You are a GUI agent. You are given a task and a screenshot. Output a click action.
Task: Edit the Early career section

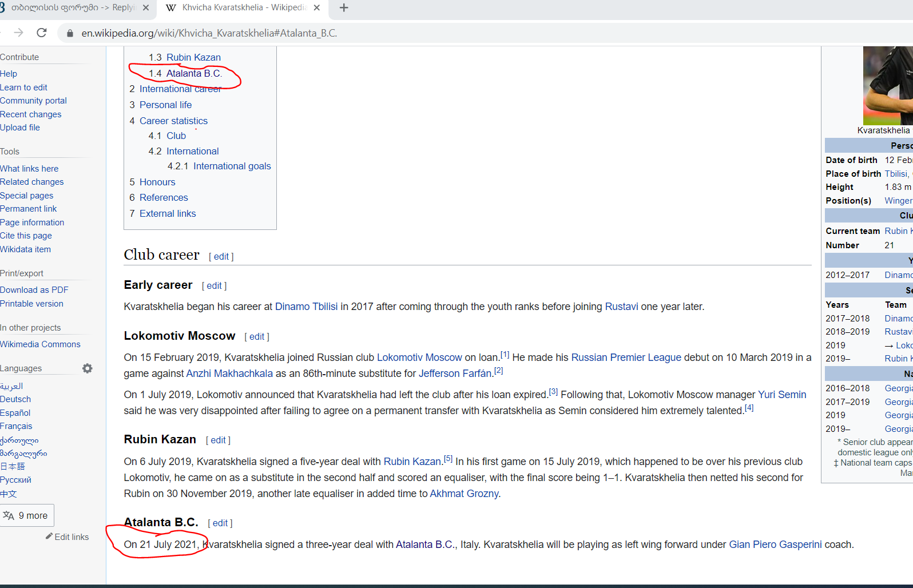pyautogui.click(x=215, y=286)
